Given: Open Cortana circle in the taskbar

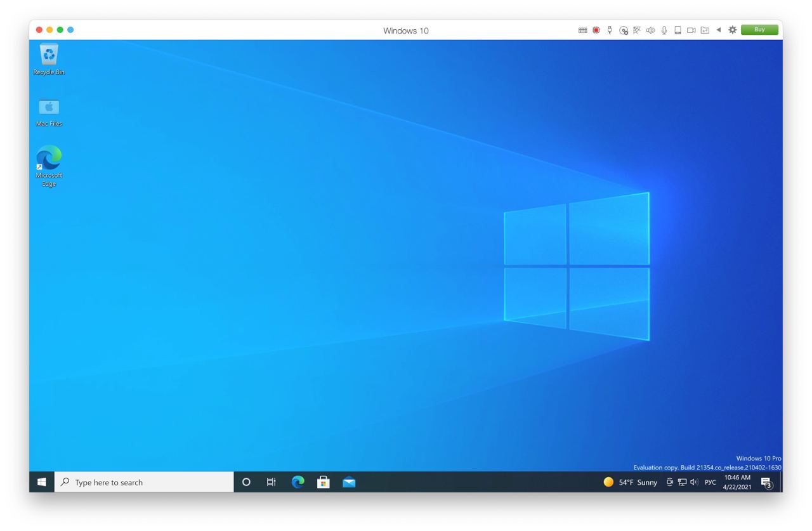Looking at the screenshot, I should (x=246, y=482).
